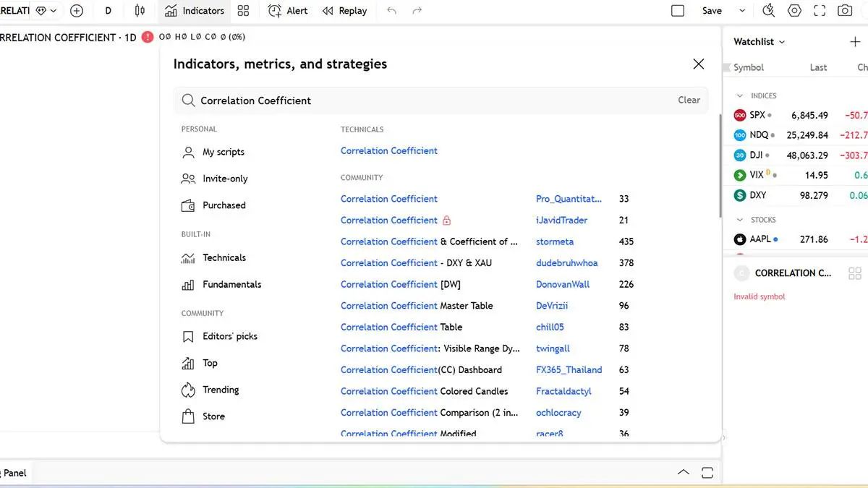The width and height of the screenshot is (868, 488).
Task: Open the Save dropdown arrow
Action: tap(742, 11)
